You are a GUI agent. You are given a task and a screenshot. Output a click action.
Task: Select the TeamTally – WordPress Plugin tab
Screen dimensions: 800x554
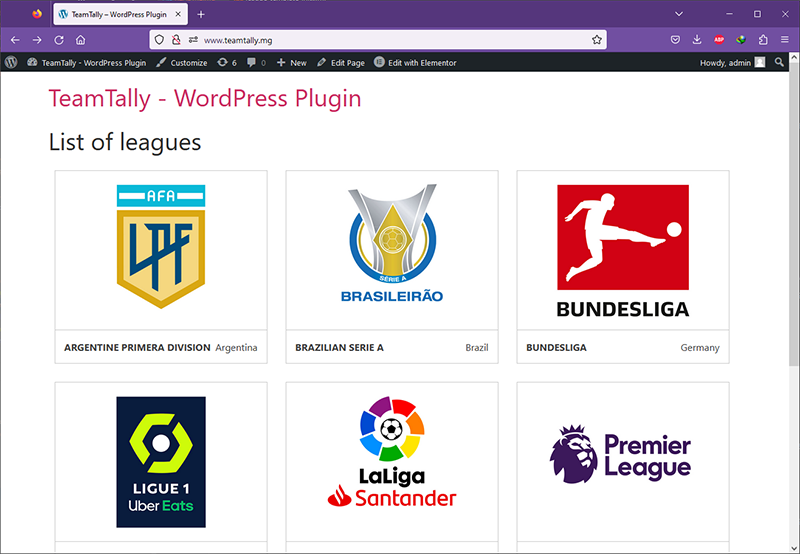tap(120, 14)
